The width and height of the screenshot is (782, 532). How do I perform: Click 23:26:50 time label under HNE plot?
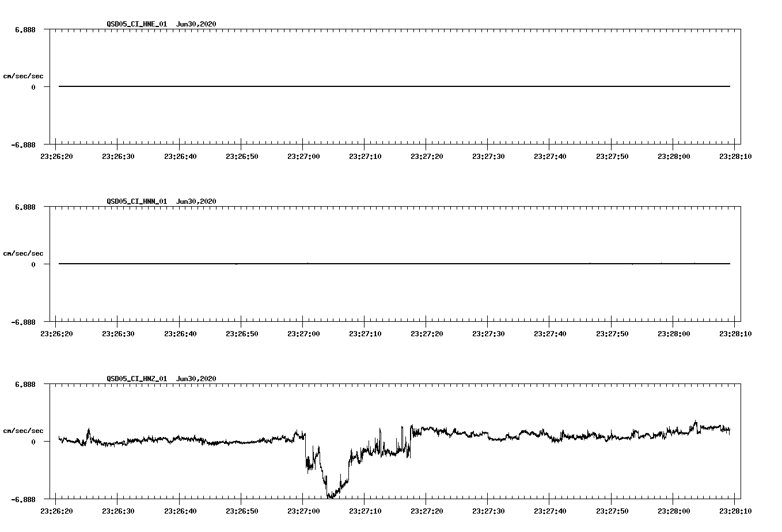point(242,156)
